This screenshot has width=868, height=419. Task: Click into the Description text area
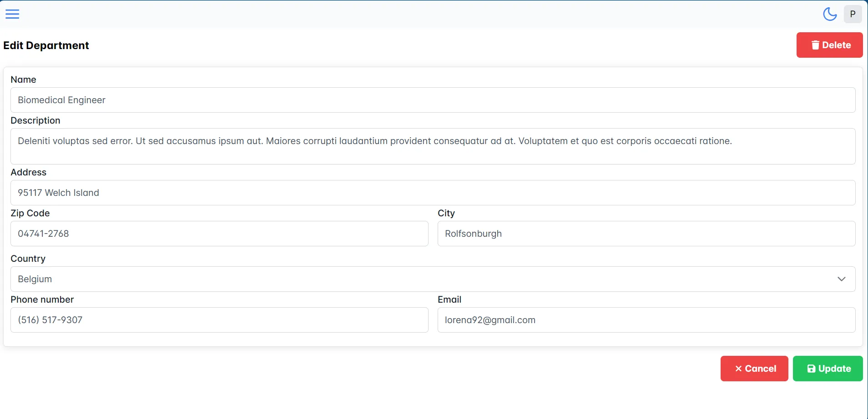pos(432,146)
